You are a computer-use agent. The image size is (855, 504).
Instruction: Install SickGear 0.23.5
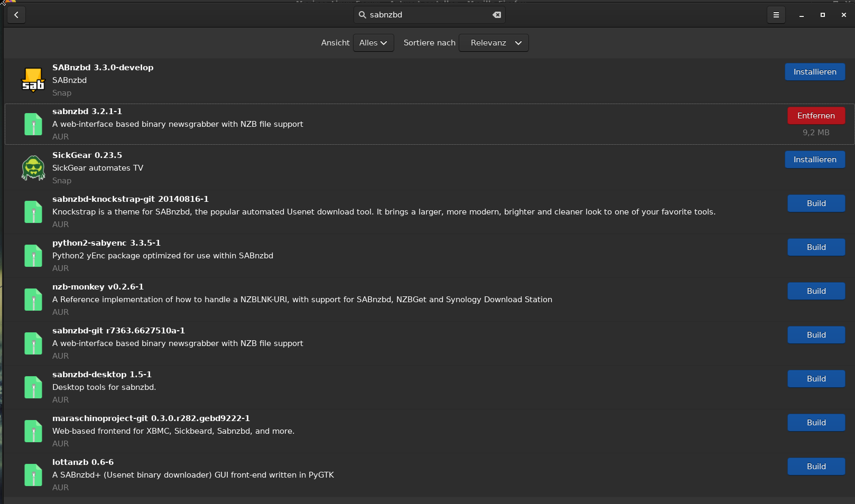coord(815,159)
